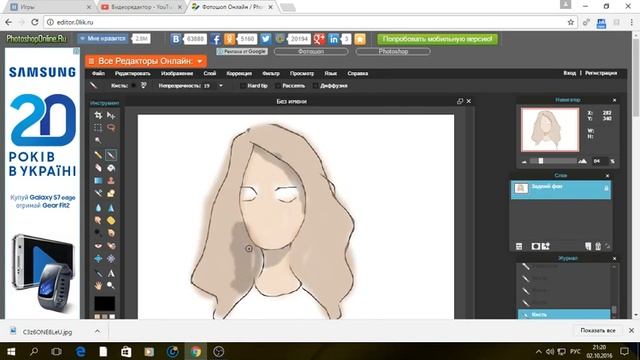Open the Редактировать menu

pos(133,73)
